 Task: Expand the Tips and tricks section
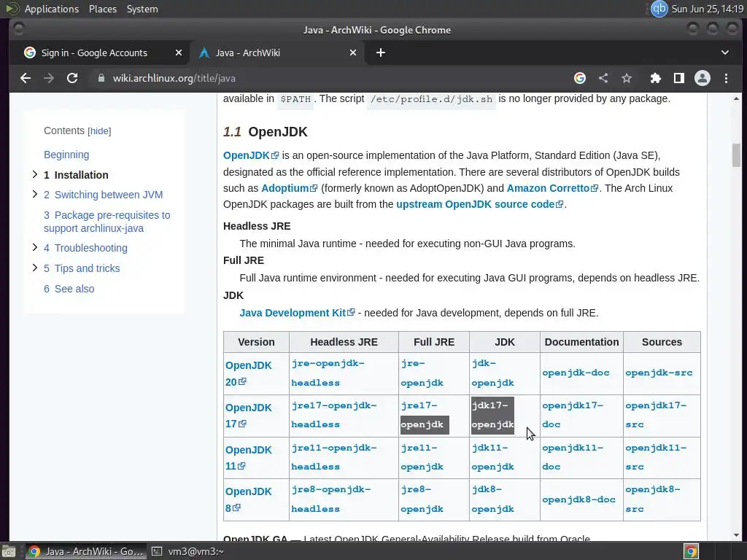point(35,268)
